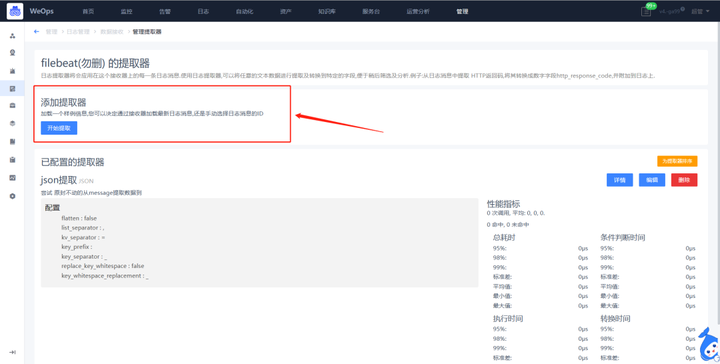This screenshot has width=720, height=364.
Task: Click the orange 为提取器排序 button
Action: (677, 161)
